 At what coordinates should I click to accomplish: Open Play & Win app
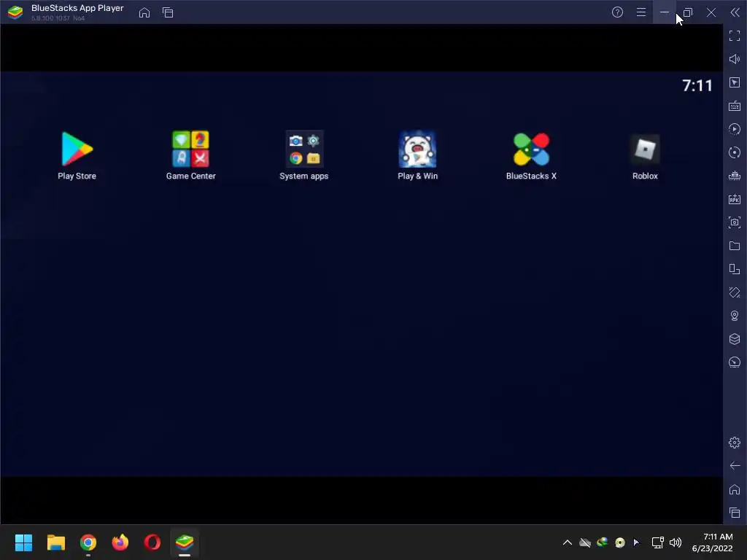418,156
